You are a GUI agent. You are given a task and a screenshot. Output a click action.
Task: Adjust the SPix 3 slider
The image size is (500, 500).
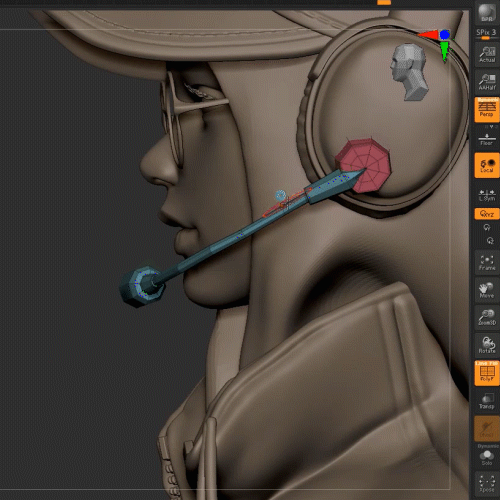(x=487, y=34)
